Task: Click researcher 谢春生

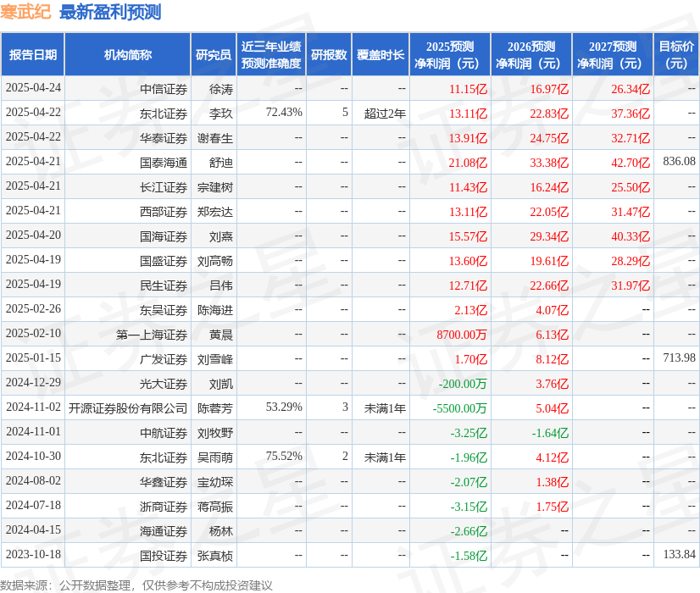Action: tap(215, 138)
